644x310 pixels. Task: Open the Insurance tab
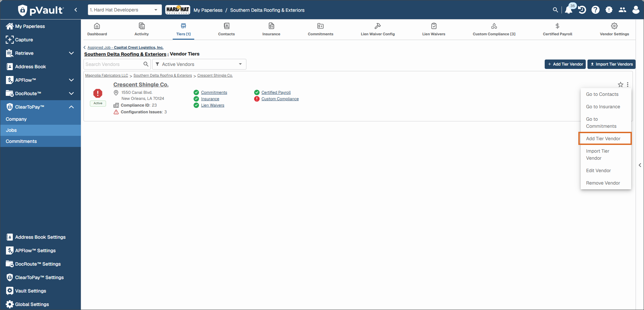tap(271, 29)
